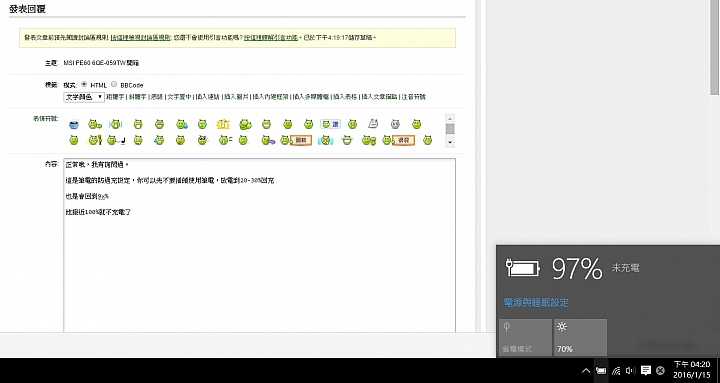
Task: Apply 底線 underline formatting
Action: (157, 97)
